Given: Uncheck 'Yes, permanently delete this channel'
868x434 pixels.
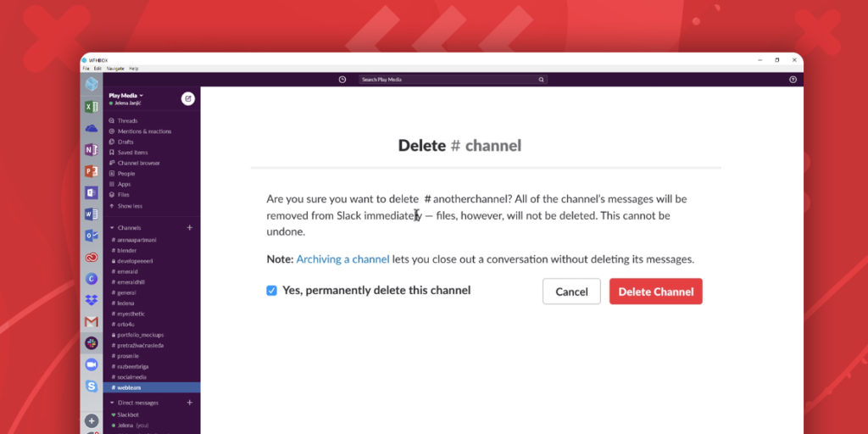Looking at the screenshot, I should pos(271,291).
